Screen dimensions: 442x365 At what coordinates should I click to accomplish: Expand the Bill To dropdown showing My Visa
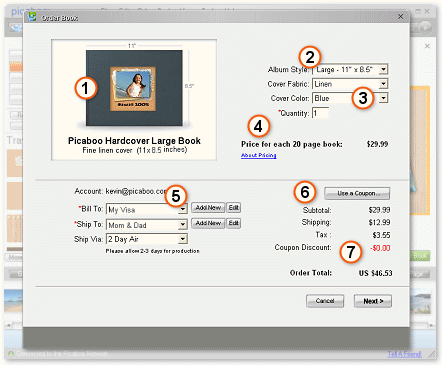coord(147,209)
